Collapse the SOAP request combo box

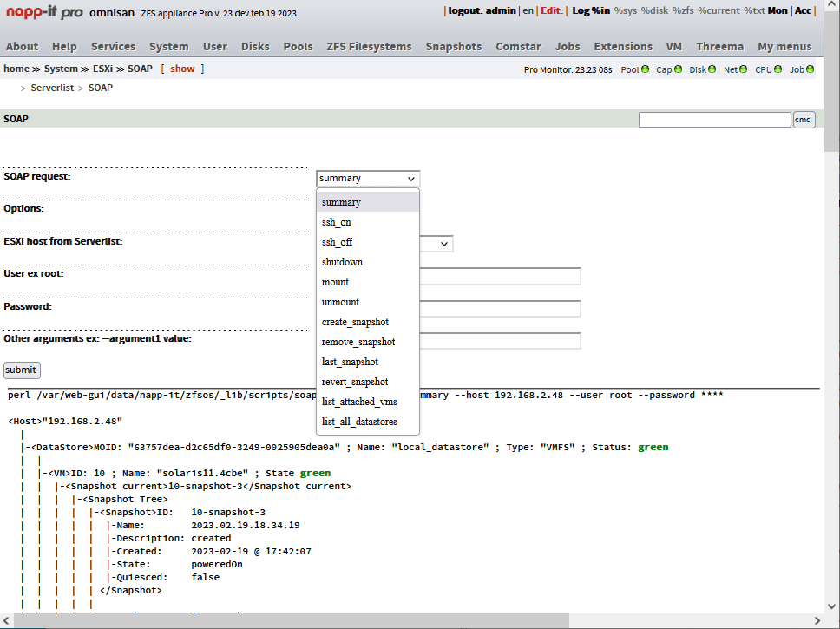(368, 179)
